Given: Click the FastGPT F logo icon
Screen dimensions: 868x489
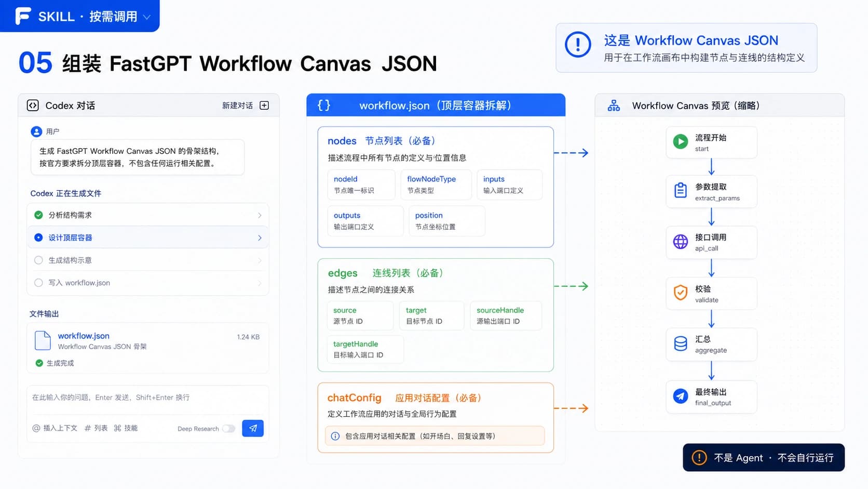Looking at the screenshot, I should pos(23,16).
